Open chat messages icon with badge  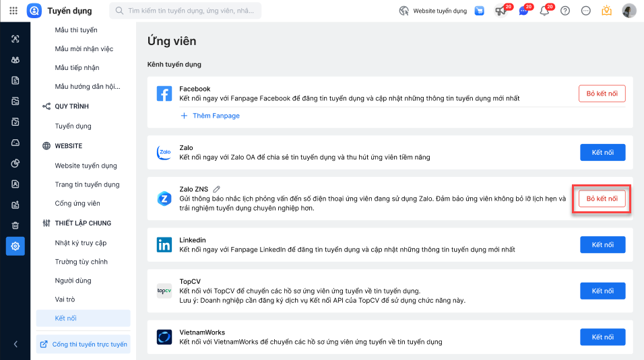(523, 11)
